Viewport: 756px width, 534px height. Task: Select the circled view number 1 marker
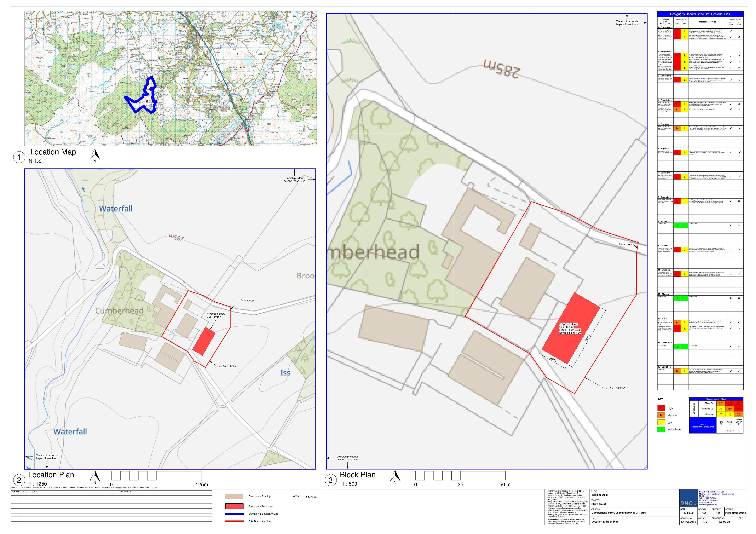click(x=19, y=157)
